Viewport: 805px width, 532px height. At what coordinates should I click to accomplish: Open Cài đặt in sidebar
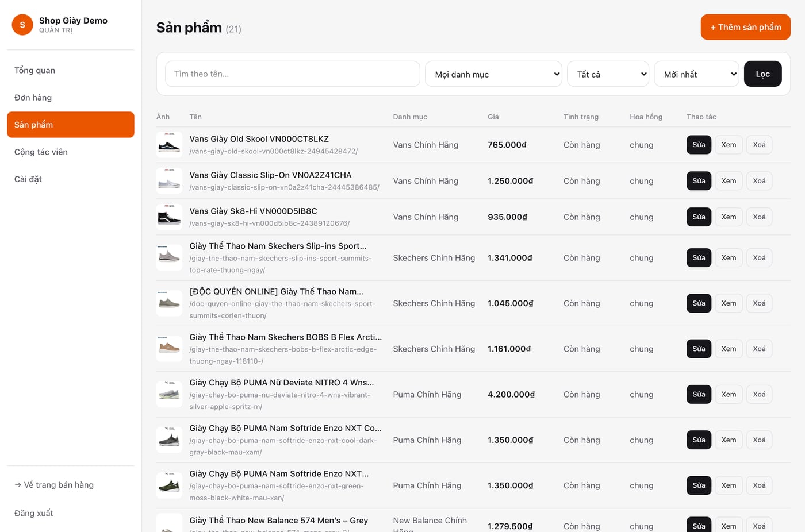(x=71, y=179)
